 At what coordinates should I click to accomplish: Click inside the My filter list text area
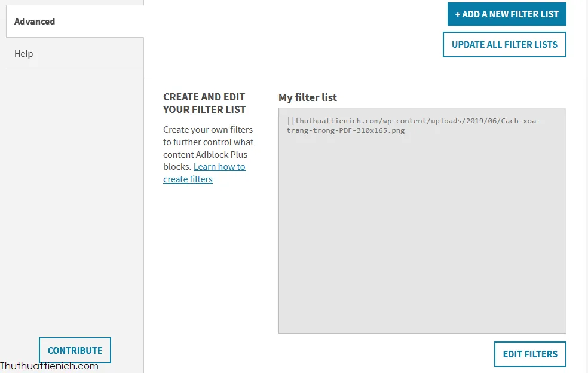coord(422,221)
